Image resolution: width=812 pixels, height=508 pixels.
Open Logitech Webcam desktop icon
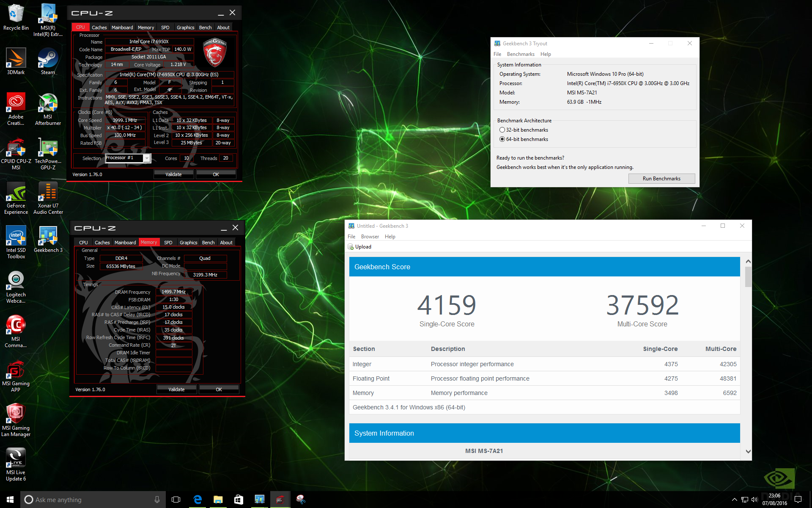tap(16, 287)
